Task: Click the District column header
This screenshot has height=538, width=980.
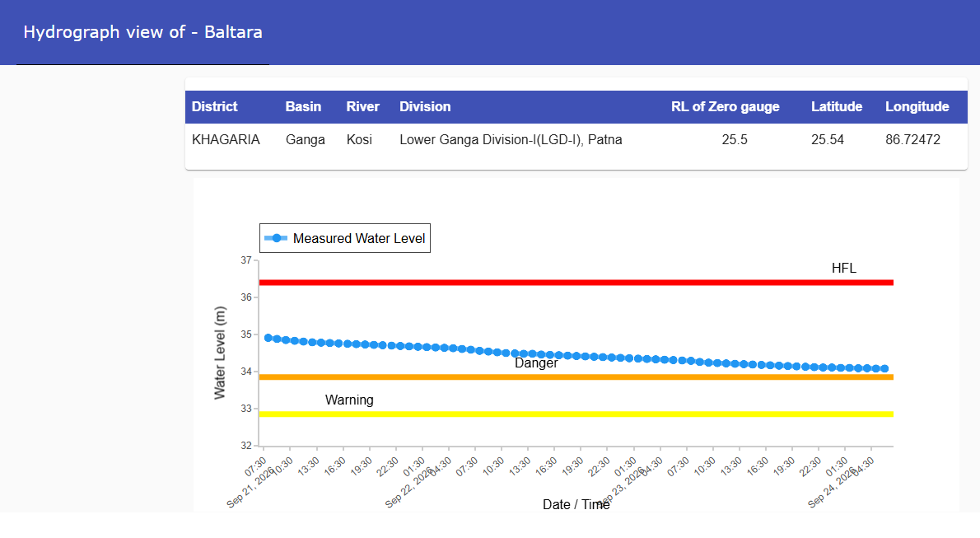Action: tap(214, 107)
